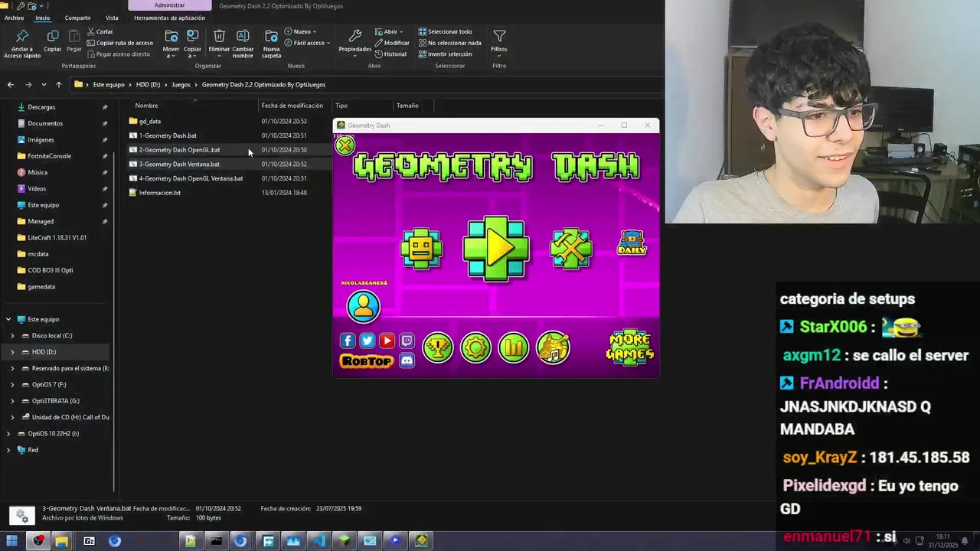Screen dimensions: 980x551
Task: Open the character icon kit in Geometry Dash
Action: click(421, 248)
